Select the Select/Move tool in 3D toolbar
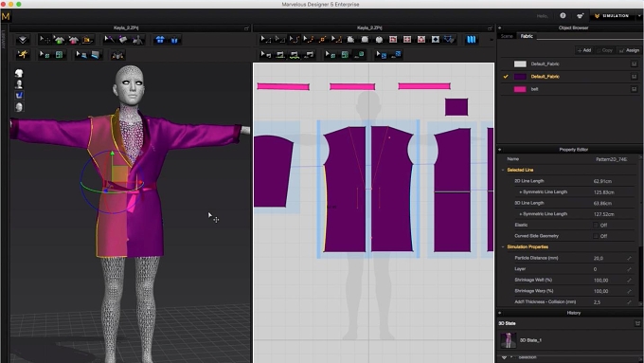644x363 pixels. [45, 40]
